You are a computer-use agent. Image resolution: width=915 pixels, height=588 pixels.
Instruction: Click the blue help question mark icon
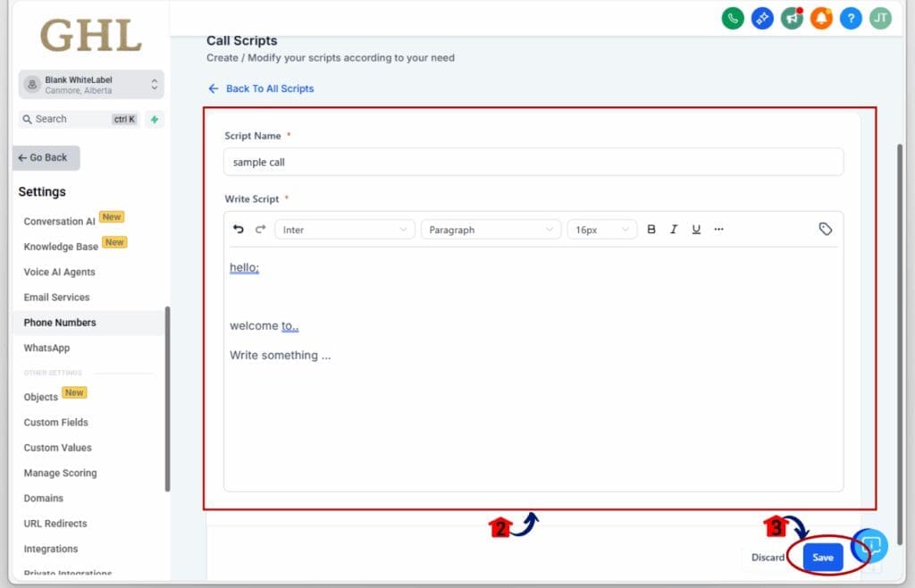tap(851, 18)
